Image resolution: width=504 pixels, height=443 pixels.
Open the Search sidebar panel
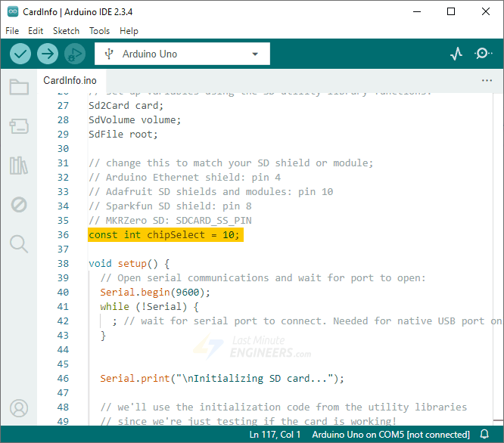click(19, 243)
